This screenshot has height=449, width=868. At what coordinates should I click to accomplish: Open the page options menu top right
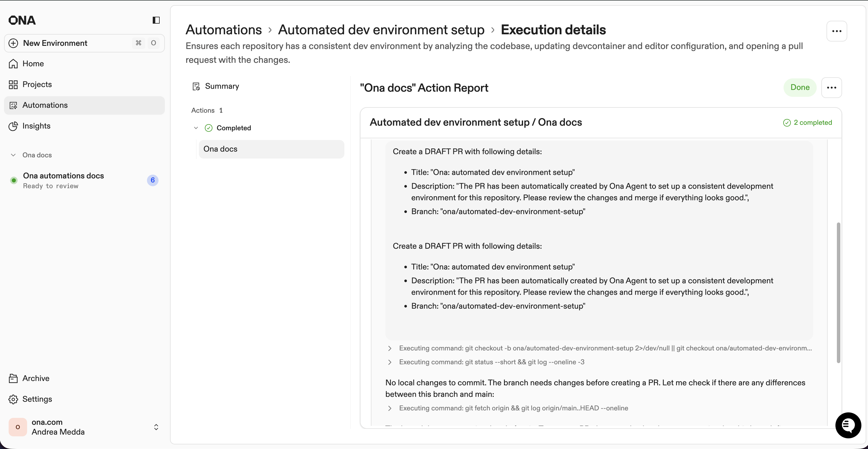pos(837,31)
